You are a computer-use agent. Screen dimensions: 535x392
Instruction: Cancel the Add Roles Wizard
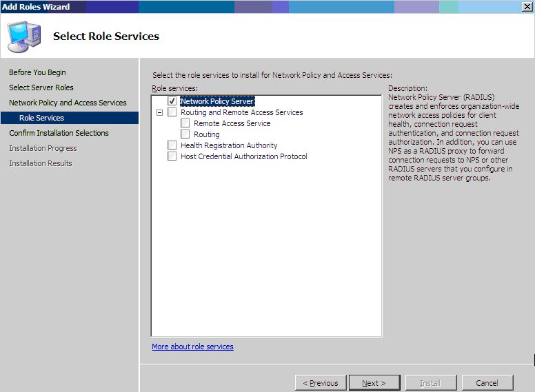pos(487,383)
